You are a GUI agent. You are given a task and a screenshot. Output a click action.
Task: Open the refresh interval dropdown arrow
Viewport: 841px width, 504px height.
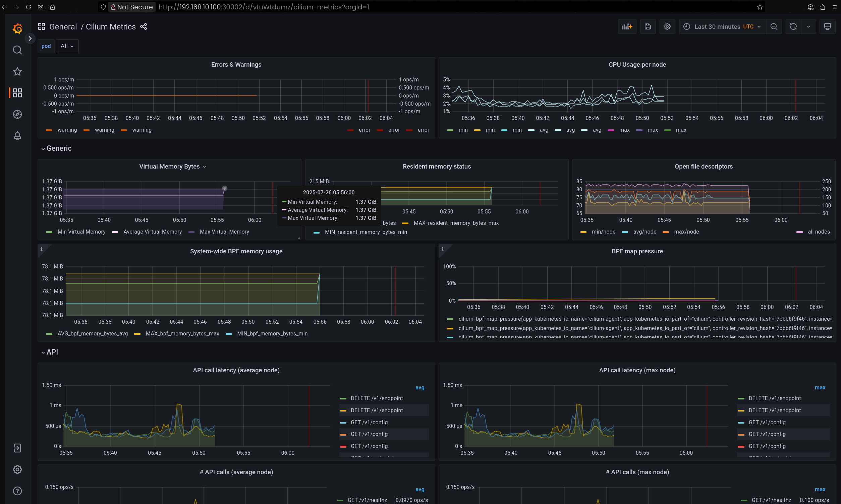(808, 26)
